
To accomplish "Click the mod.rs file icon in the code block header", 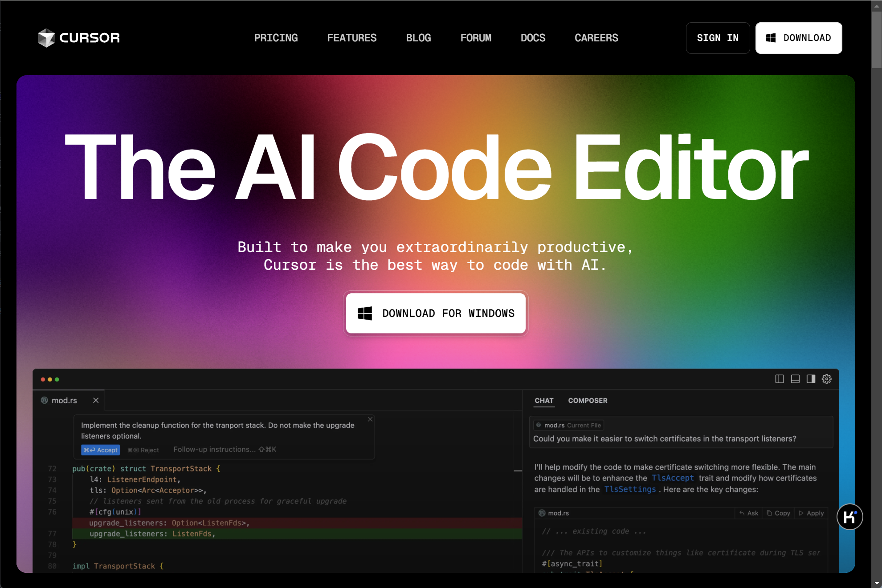I will point(542,513).
